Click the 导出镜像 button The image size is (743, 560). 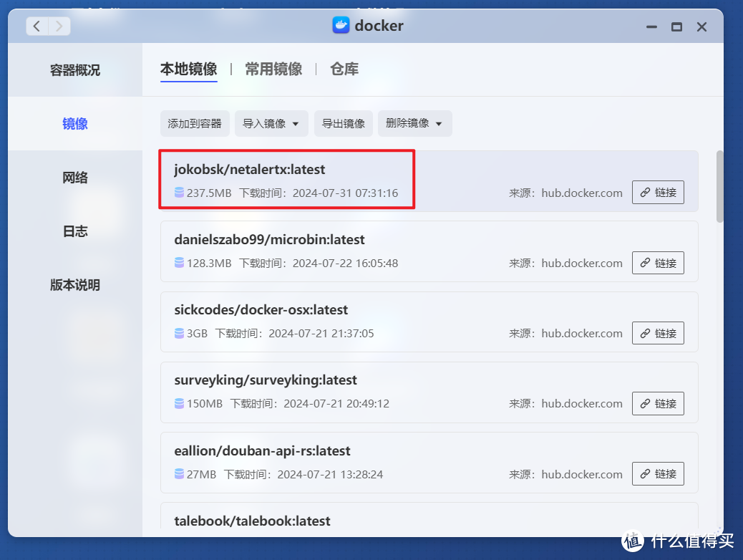pyautogui.click(x=343, y=123)
